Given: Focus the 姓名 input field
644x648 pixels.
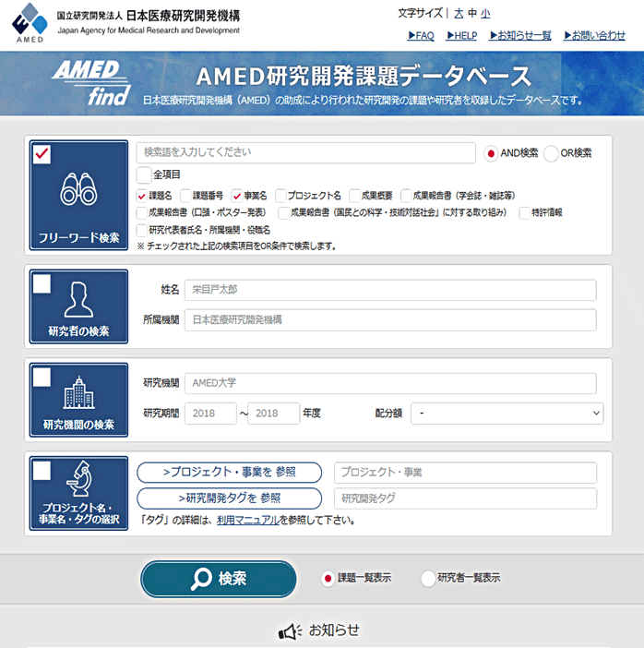Looking at the screenshot, I should (x=390, y=290).
